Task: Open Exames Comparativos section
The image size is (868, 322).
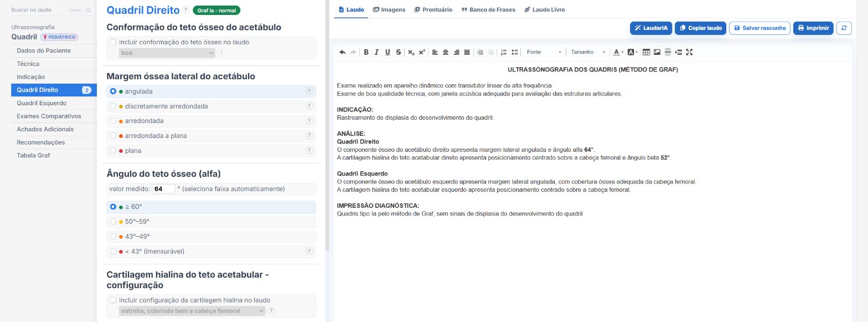Action: [54, 116]
